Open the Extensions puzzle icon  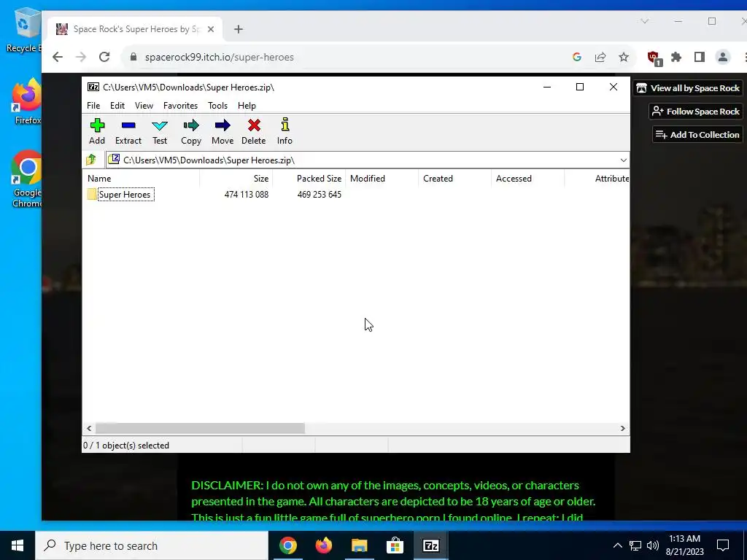676,57
